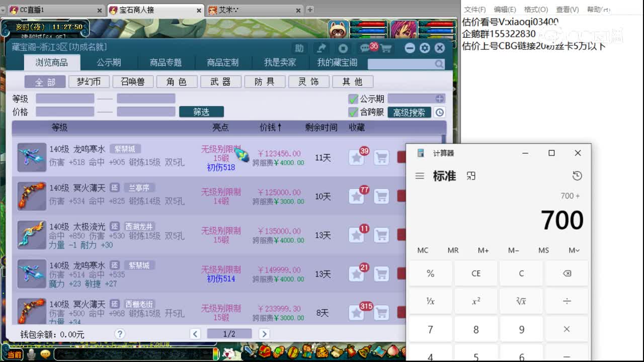Switch to the 艾米 window tab
644x362 pixels.
tap(255, 10)
